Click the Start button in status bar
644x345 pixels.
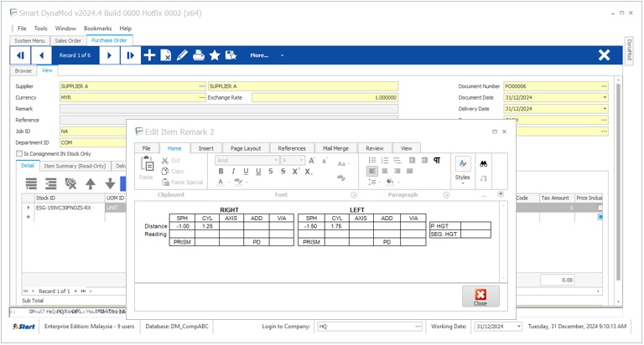click(x=23, y=327)
